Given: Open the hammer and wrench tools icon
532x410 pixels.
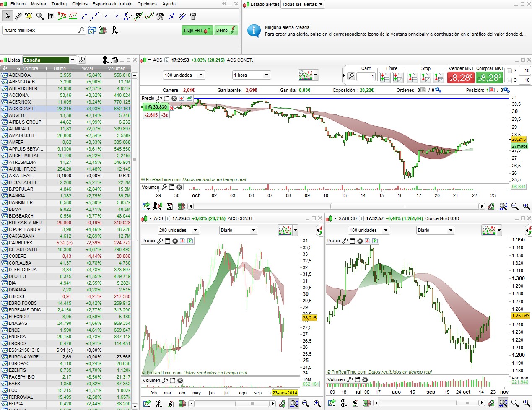Looking at the screenshot, I should [160, 16].
